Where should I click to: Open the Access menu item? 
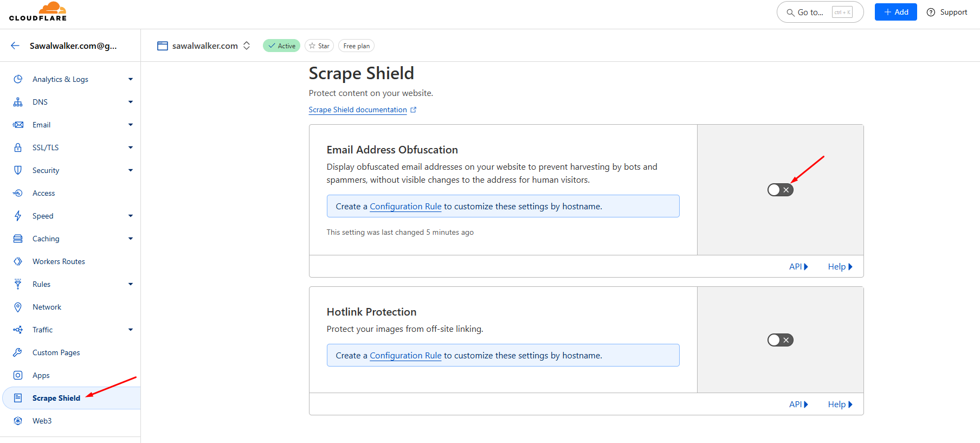click(x=43, y=193)
